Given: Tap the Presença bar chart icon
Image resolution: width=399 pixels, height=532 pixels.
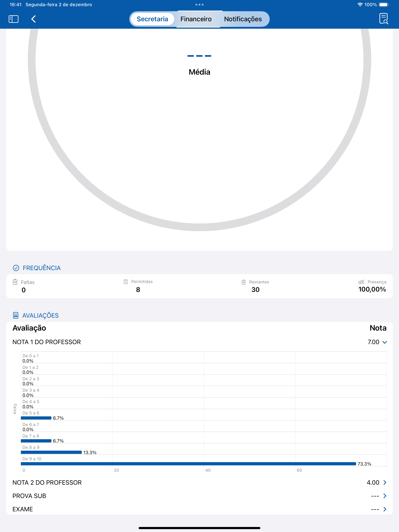Looking at the screenshot, I should pos(361,282).
